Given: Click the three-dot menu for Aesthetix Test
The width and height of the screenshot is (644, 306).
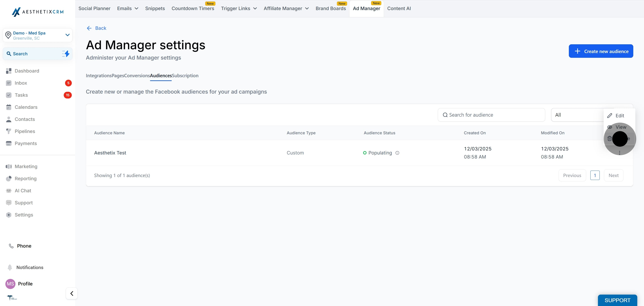Looking at the screenshot, I should pyautogui.click(x=619, y=153).
